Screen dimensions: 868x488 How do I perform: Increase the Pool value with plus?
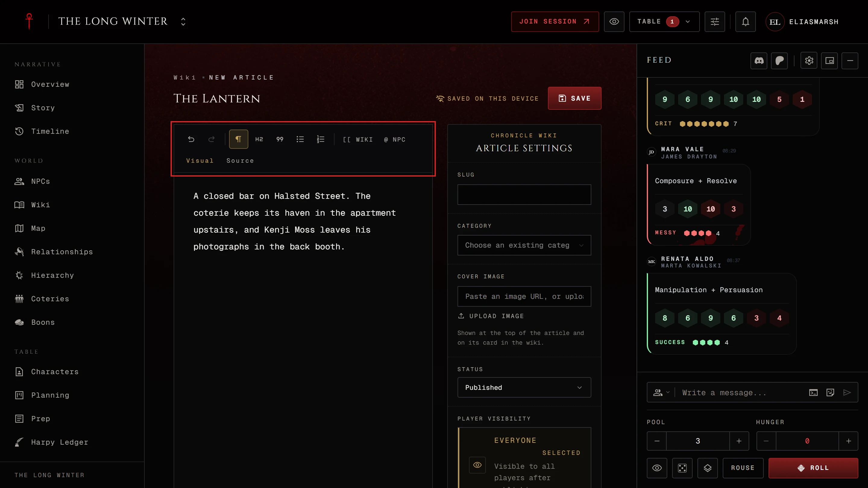click(x=739, y=441)
